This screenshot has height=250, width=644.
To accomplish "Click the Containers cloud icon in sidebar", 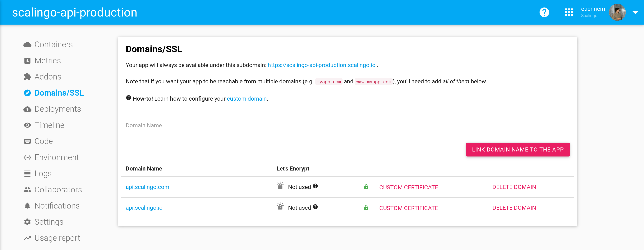I will [27, 45].
